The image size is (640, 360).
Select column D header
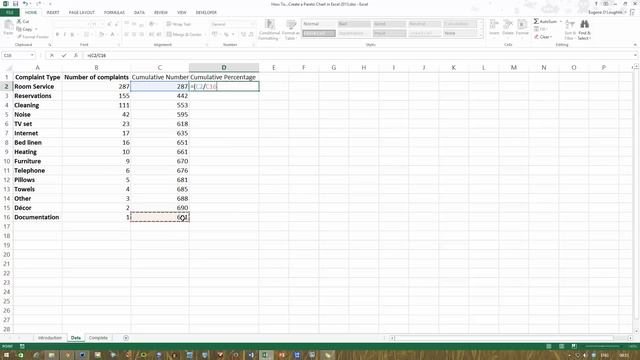pyautogui.click(x=224, y=67)
